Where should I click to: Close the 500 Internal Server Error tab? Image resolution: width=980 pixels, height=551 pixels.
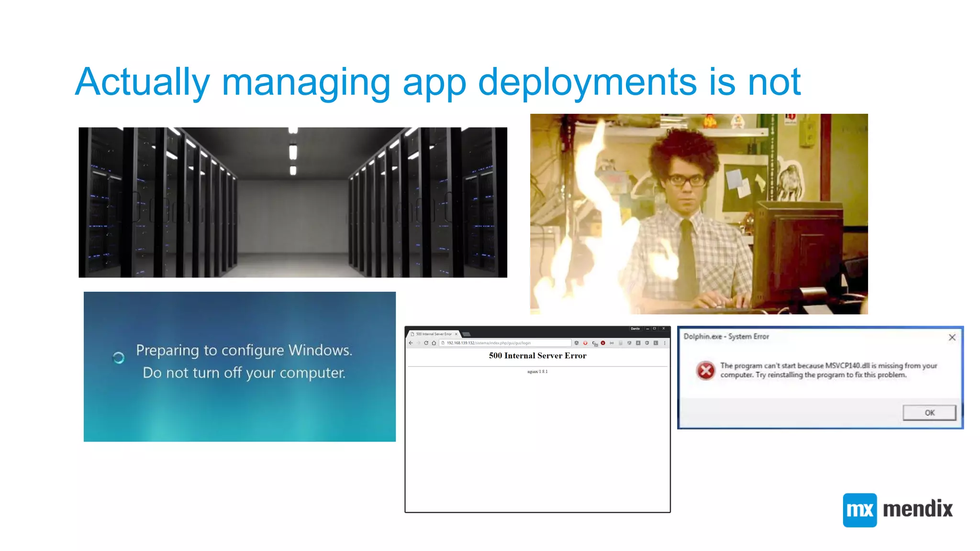pos(456,334)
